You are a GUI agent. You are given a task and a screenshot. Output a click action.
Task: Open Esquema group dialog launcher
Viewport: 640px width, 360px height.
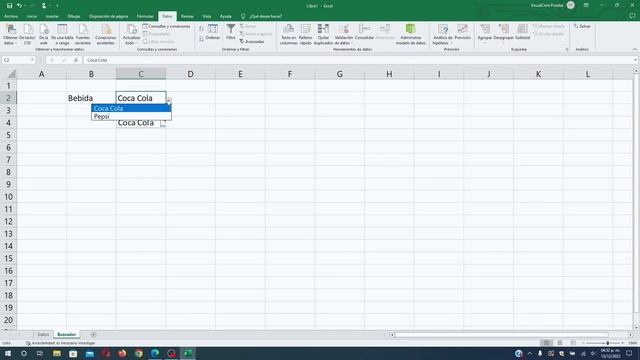click(x=567, y=49)
